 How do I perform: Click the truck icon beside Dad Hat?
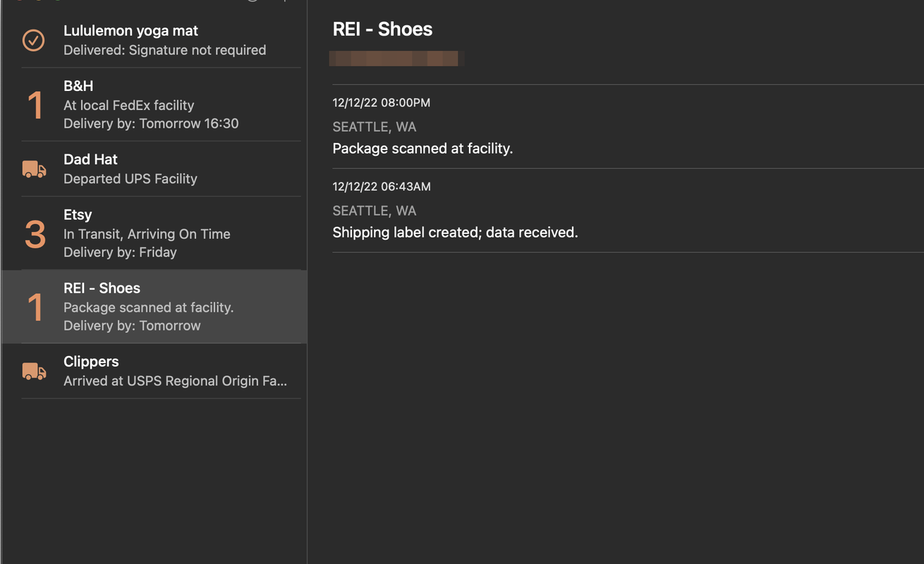(34, 169)
